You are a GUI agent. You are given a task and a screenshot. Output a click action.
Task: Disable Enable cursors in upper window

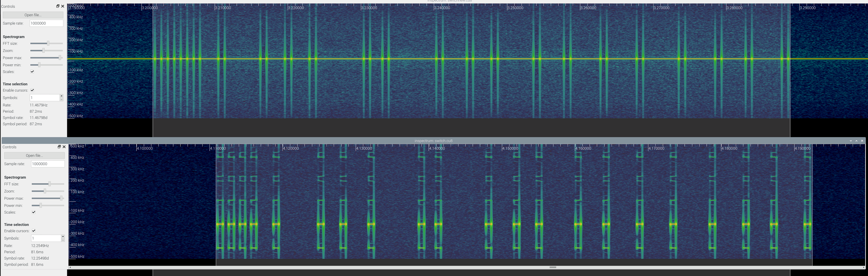click(x=32, y=90)
